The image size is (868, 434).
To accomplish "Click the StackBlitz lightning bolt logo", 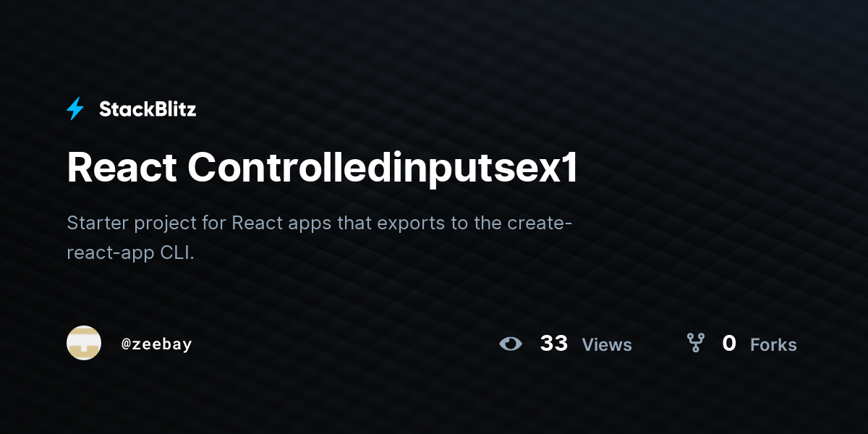I will coord(75,109).
